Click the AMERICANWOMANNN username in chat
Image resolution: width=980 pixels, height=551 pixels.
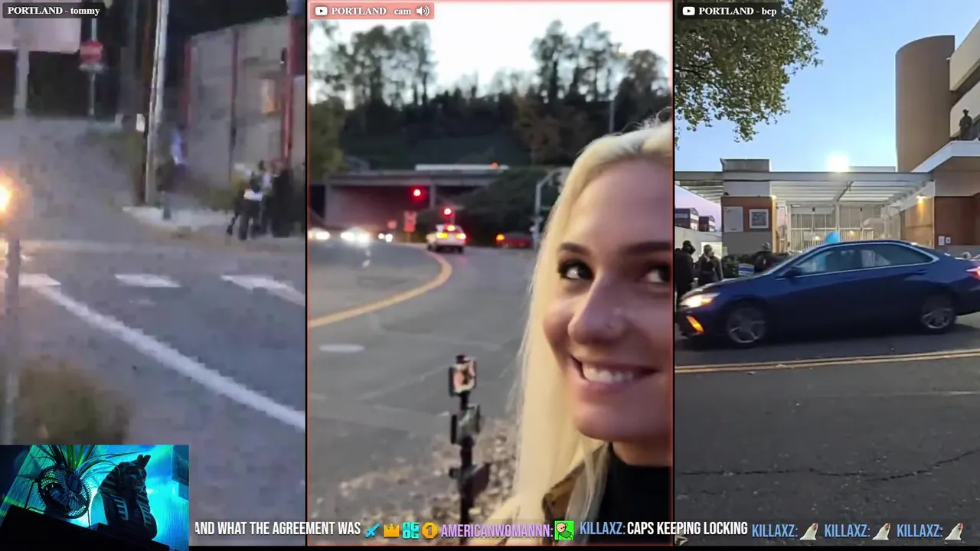pyautogui.click(x=497, y=530)
